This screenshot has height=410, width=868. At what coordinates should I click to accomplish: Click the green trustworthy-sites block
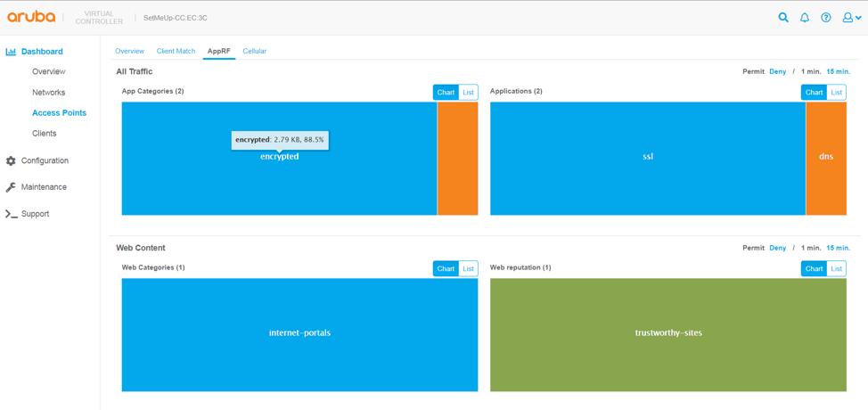tap(668, 335)
